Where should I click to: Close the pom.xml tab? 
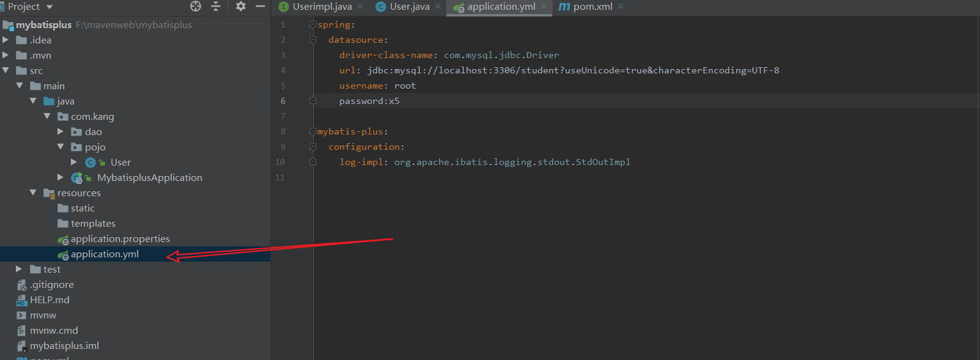coord(621,6)
